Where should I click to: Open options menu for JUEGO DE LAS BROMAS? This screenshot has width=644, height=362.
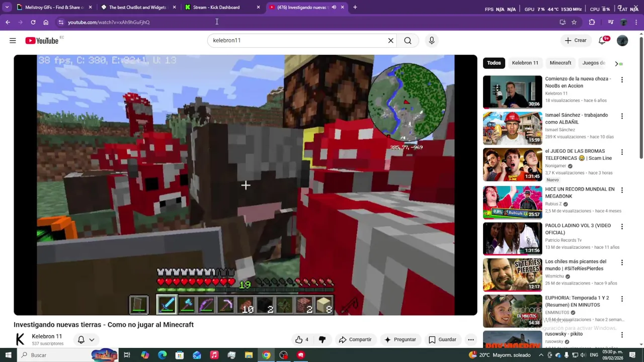pyautogui.click(x=622, y=152)
